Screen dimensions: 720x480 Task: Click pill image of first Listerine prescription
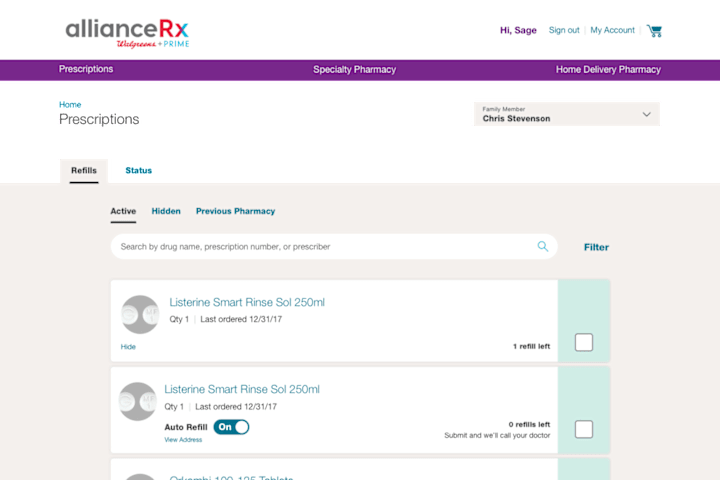pyautogui.click(x=140, y=314)
